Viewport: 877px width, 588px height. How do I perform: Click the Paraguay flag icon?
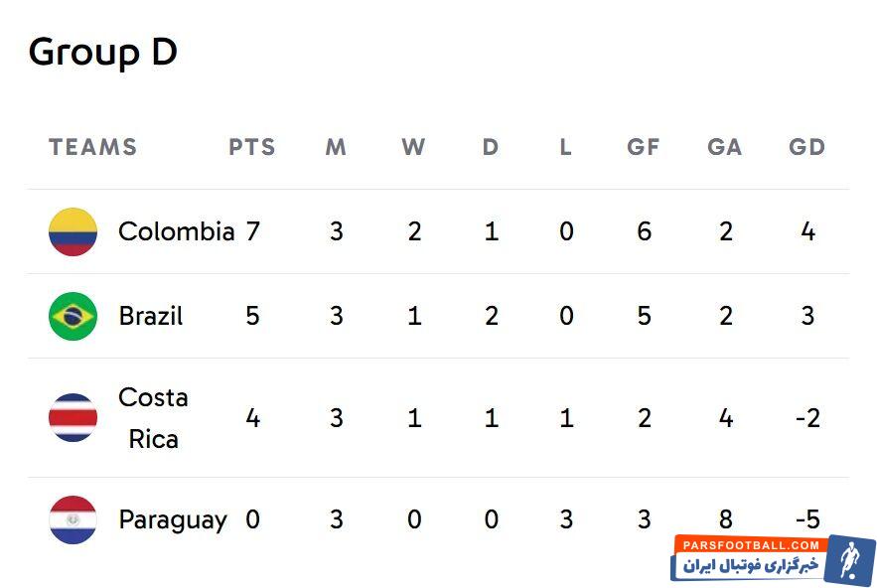pyautogui.click(x=73, y=519)
